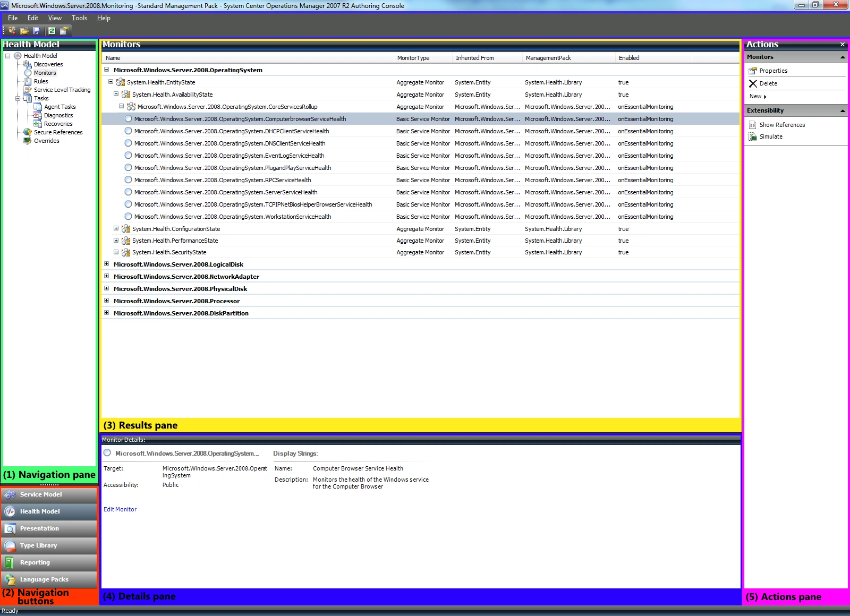This screenshot has height=616, width=850.
Task: Click the Edit Monitor link
Action: [x=120, y=509]
